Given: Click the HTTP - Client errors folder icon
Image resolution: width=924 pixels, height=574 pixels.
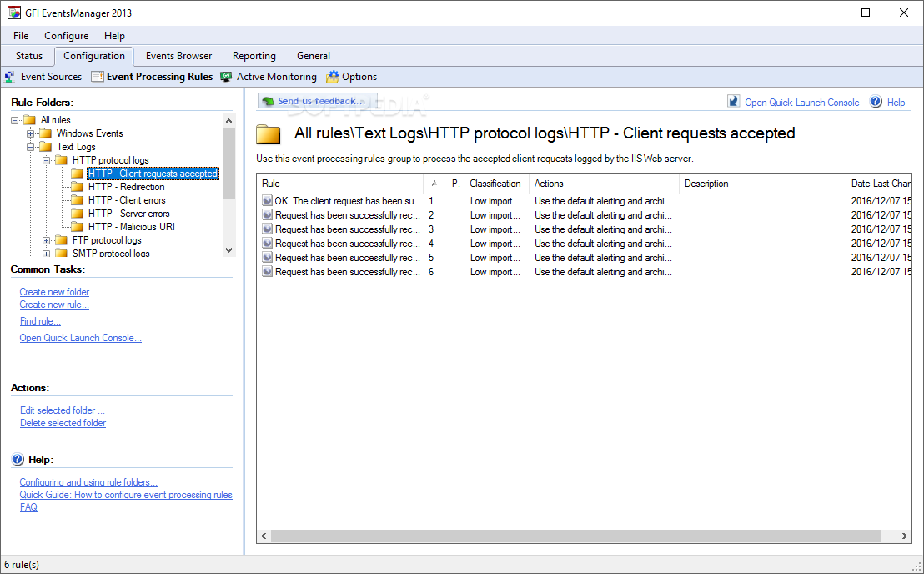Looking at the screenshot, I should click(78, 200).
